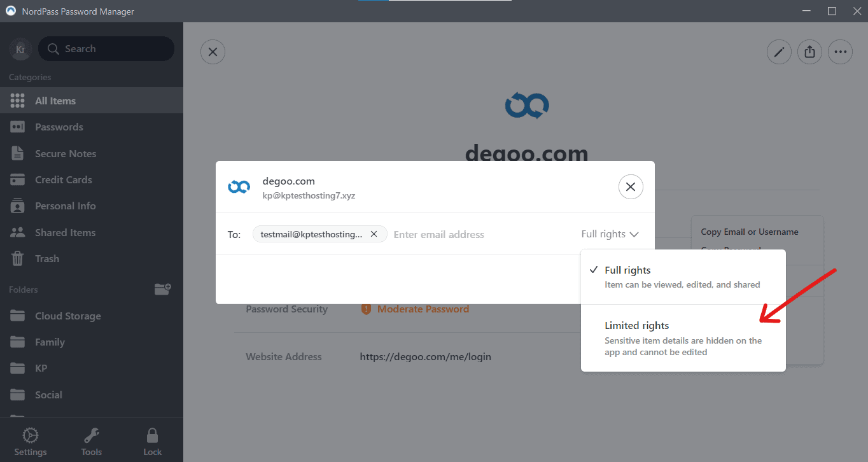Click the pencil edit icon

point(779,52)
